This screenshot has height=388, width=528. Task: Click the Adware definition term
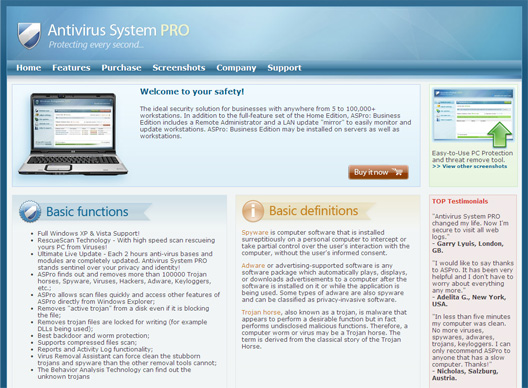[x=253, y=265]
